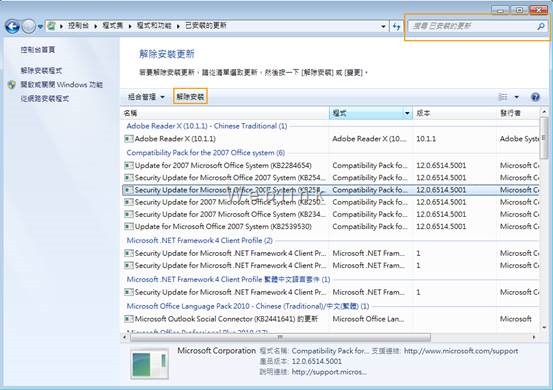Screen dimensions: 553x390
Task: Select Security Update for 2007 Office (KB234...)
Action: pyautogui.click(x=330, y=214)
